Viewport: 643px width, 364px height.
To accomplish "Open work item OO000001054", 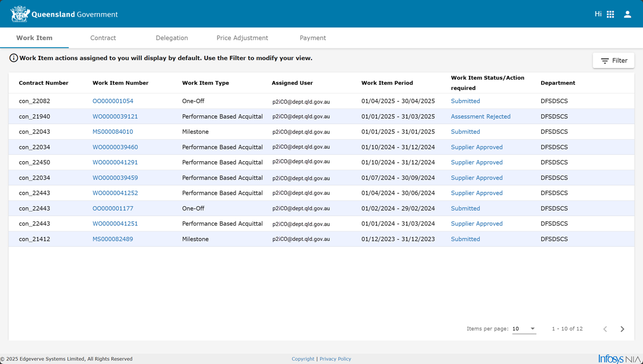I will click(x=113, y=101).
